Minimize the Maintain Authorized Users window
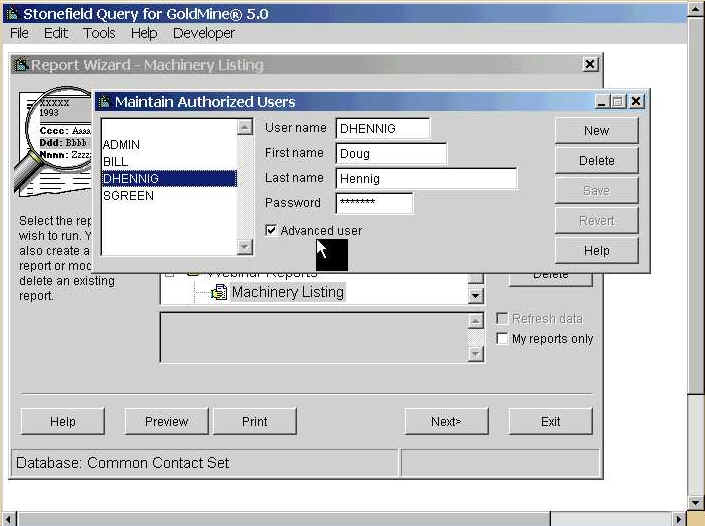Image resolution: width=705 pixels, height=526 pixels. coord(601,102)
